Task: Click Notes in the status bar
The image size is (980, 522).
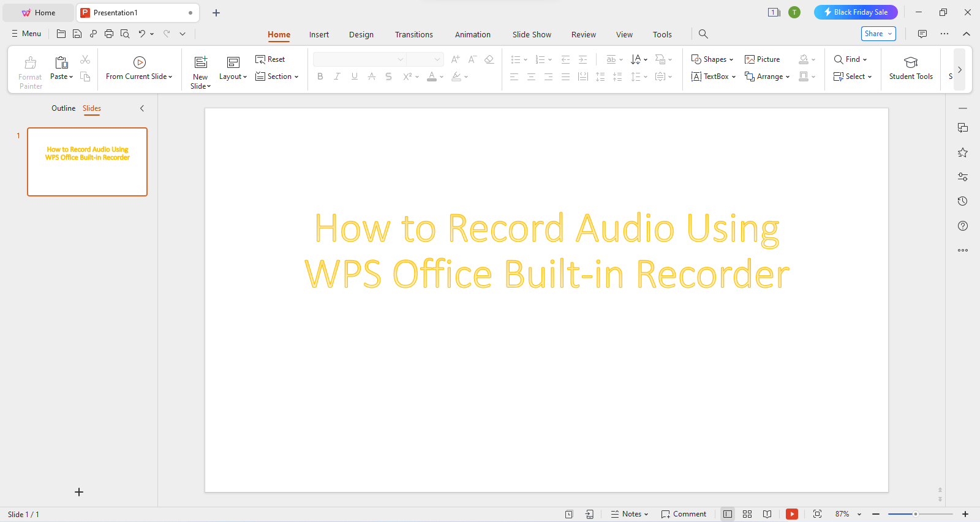Action: (630, 514)
